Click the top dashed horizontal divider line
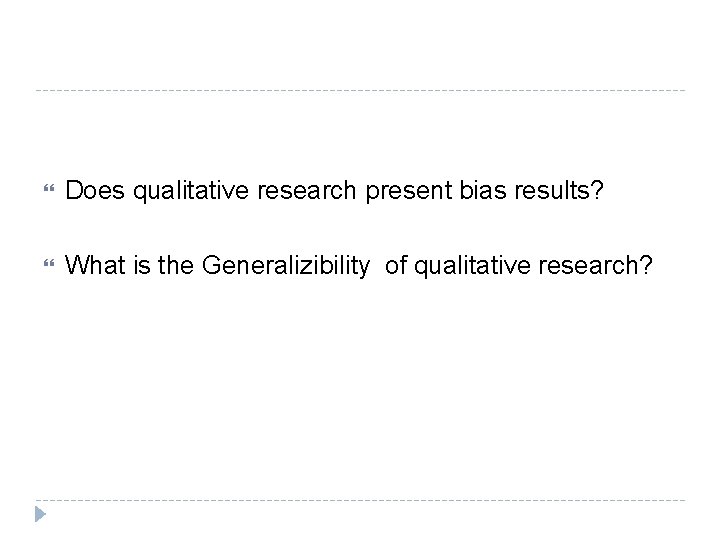This screenshot has height=540, width=720. [x=360, y=91]
